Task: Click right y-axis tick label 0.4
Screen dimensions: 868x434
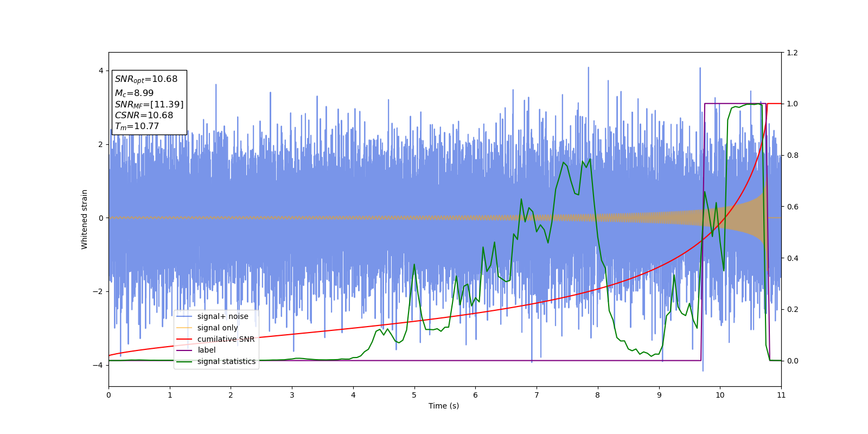Action: pyautogui.click(x=792, y=258)
